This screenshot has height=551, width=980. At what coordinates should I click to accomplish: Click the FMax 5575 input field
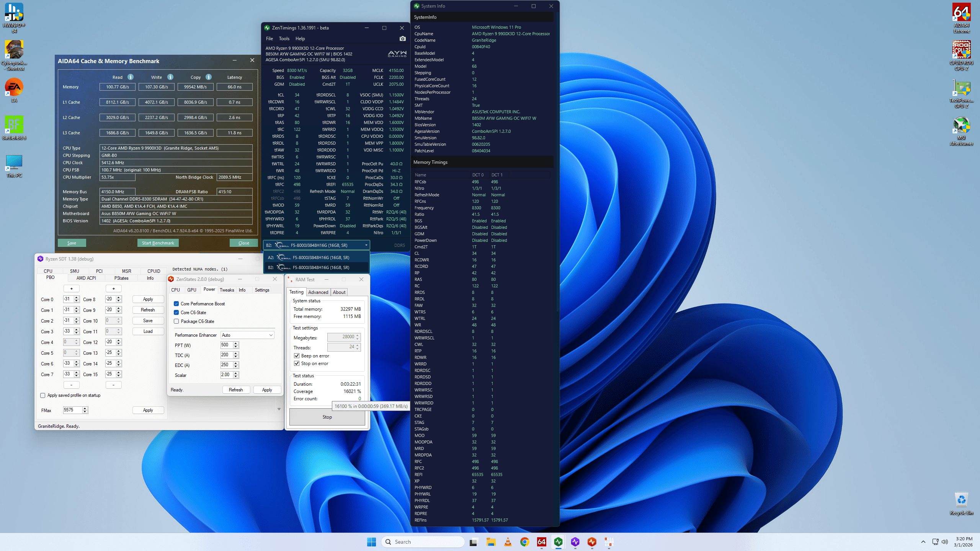coord(72,410)
